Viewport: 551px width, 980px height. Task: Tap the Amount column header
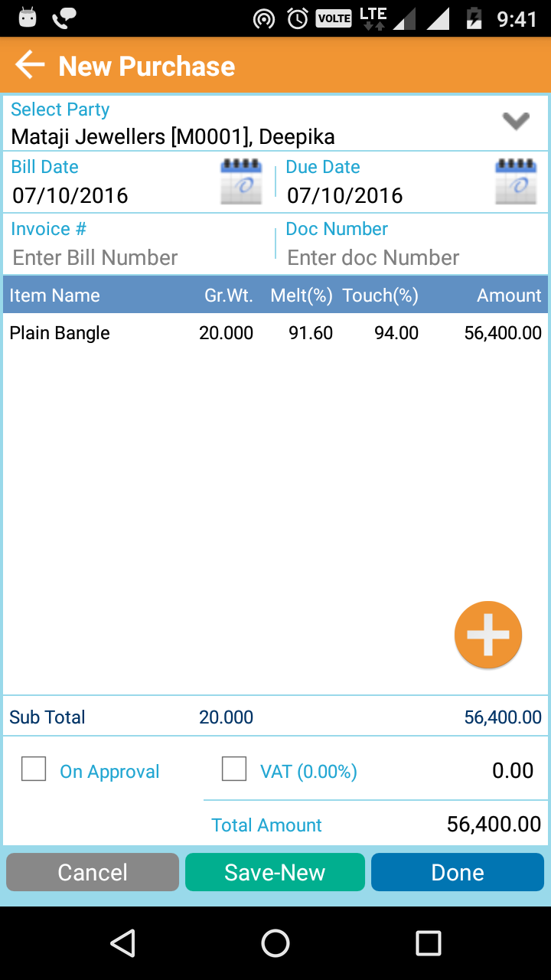tap(509, 296)
